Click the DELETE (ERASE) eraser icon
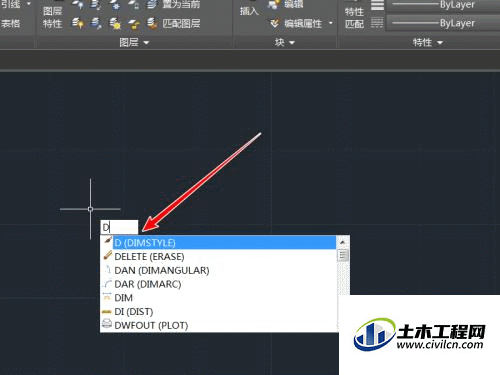 click(107, 256)
